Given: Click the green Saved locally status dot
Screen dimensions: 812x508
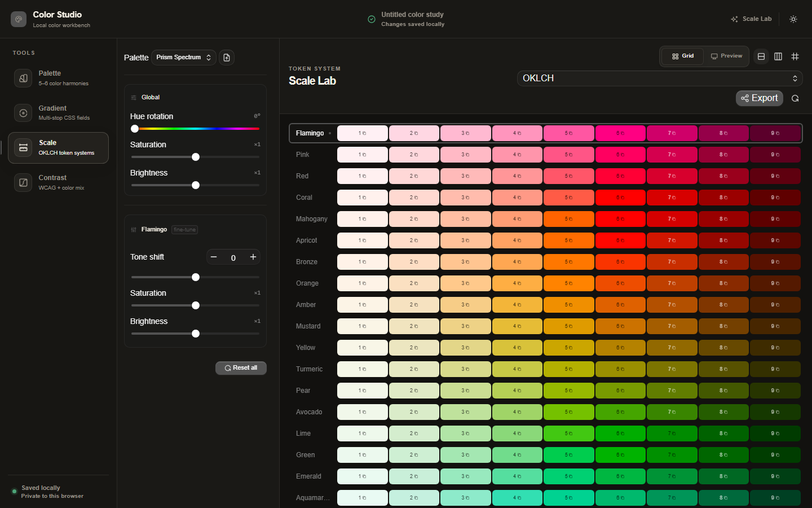Looking at the screenshot, I should [x=14, y=492].
